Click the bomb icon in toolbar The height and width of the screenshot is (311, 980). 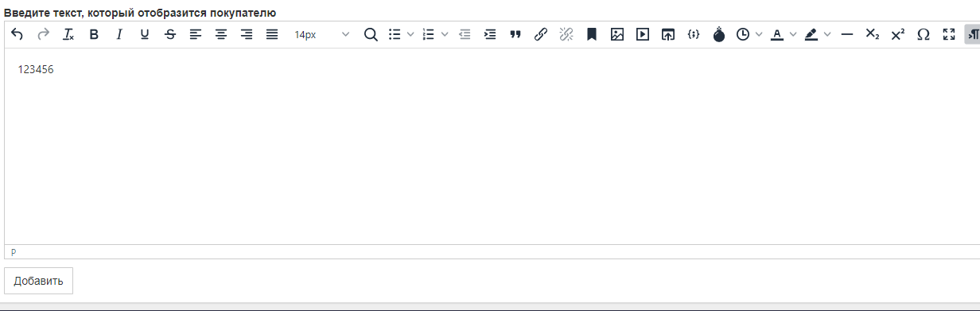coord(719,34)
